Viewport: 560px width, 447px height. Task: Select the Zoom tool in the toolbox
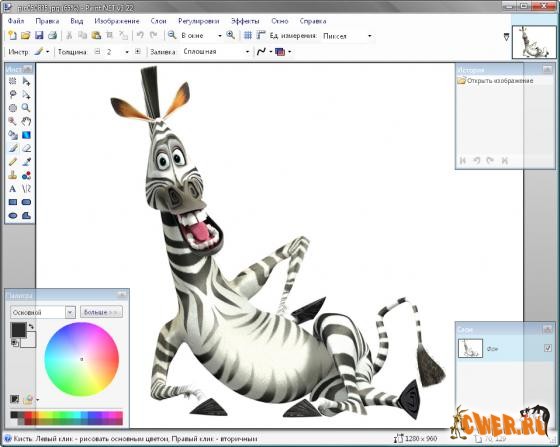tap(26, 108)
